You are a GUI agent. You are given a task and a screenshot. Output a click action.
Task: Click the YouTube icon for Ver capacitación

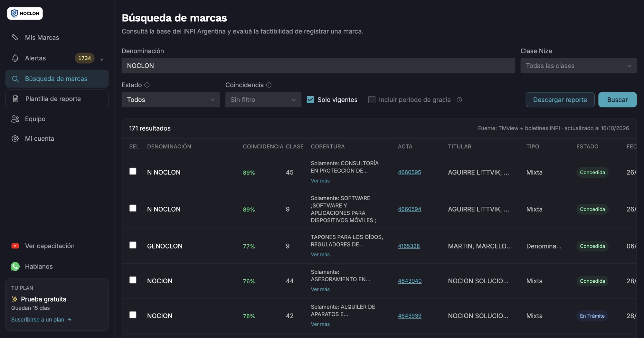click(x=15, y=246)
